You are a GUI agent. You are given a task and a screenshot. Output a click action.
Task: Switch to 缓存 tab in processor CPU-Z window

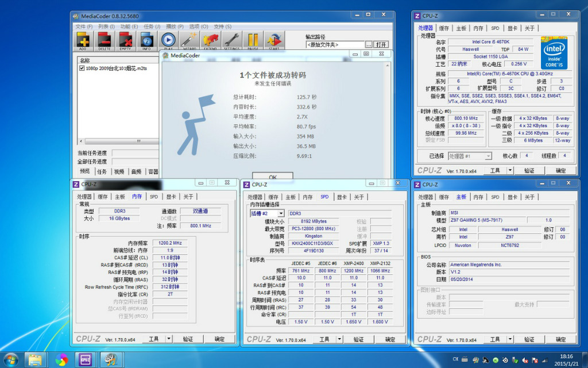point(444,28)
